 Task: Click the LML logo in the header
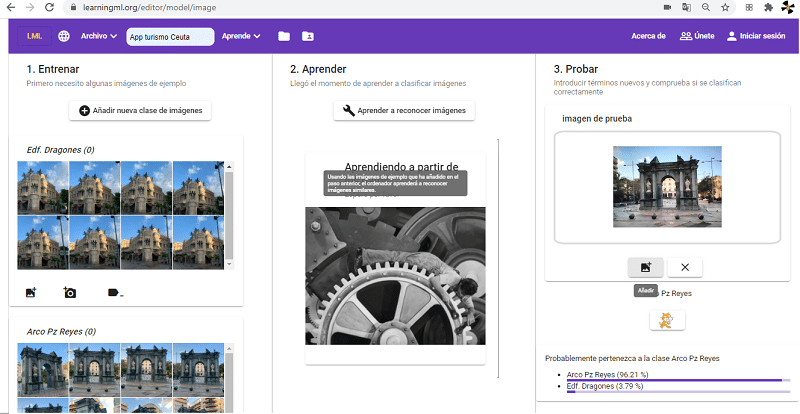pos(34,36)
